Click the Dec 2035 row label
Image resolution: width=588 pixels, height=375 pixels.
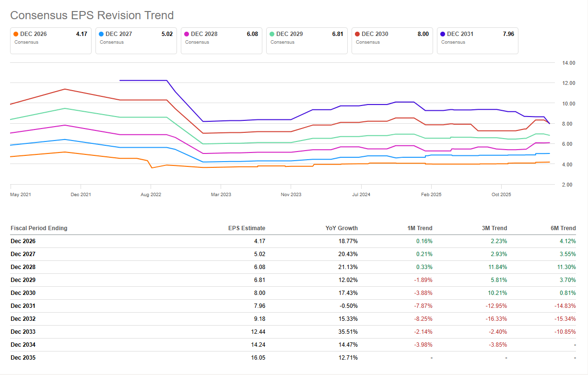[23, 358]
